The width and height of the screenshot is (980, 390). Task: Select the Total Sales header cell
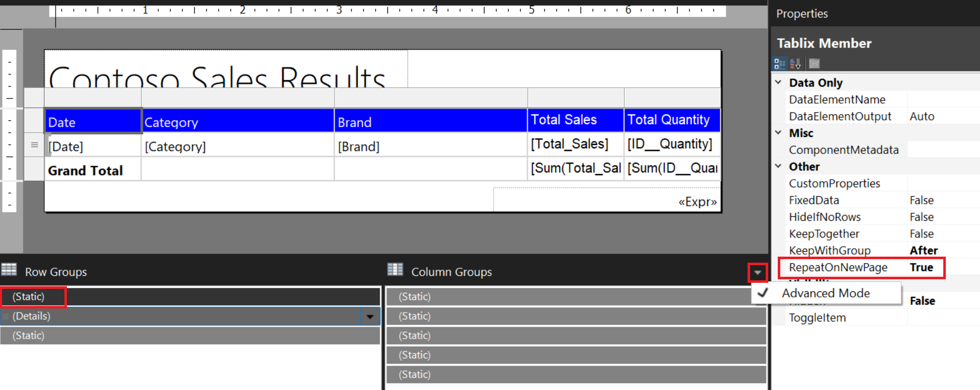click(576, 121)
